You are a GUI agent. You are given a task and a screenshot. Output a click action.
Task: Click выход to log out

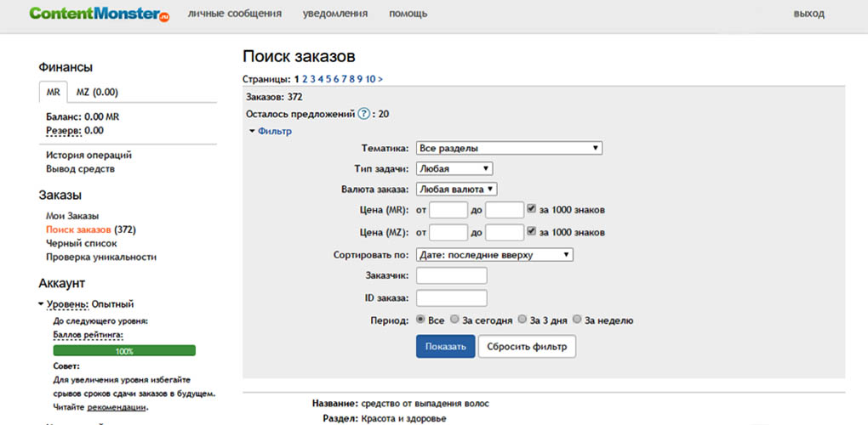pos(808,14)
